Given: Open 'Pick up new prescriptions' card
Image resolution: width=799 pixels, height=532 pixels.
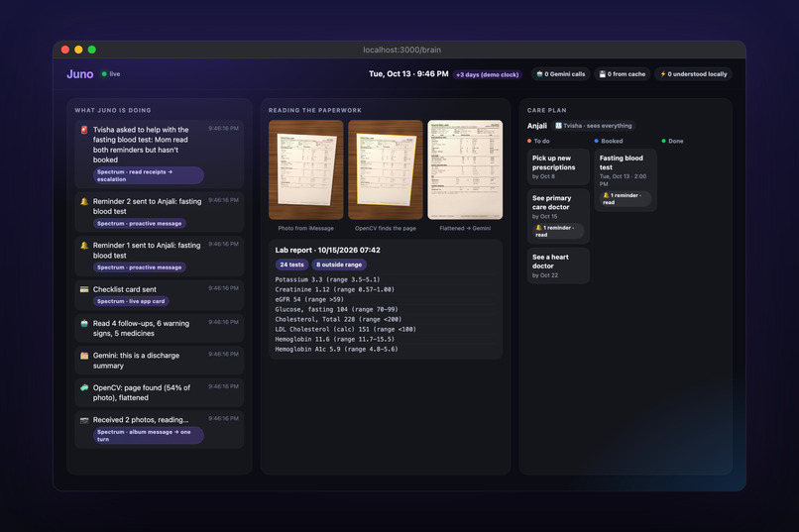Looking at the screenshot, I should (x=558, y=167).
